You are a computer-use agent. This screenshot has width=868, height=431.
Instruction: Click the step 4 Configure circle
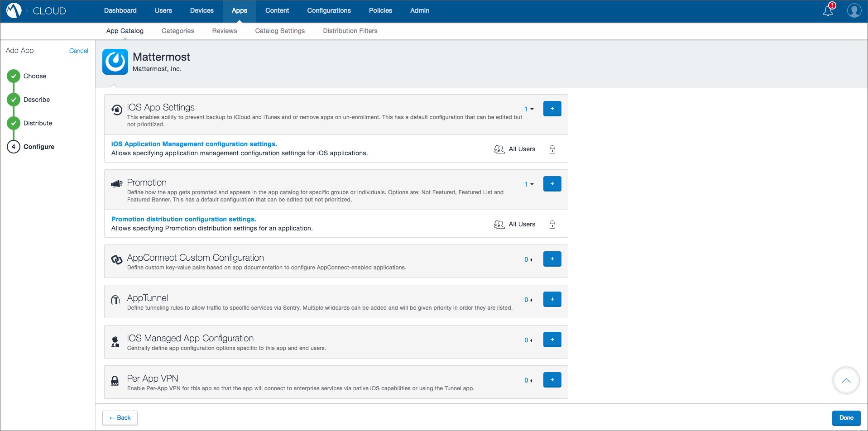14,147
